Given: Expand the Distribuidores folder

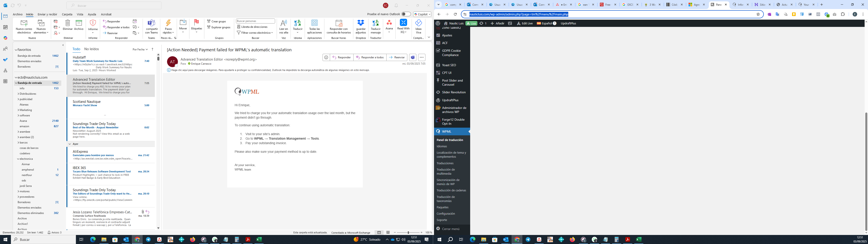Looking at the screenshot, I should coord(19,94).
